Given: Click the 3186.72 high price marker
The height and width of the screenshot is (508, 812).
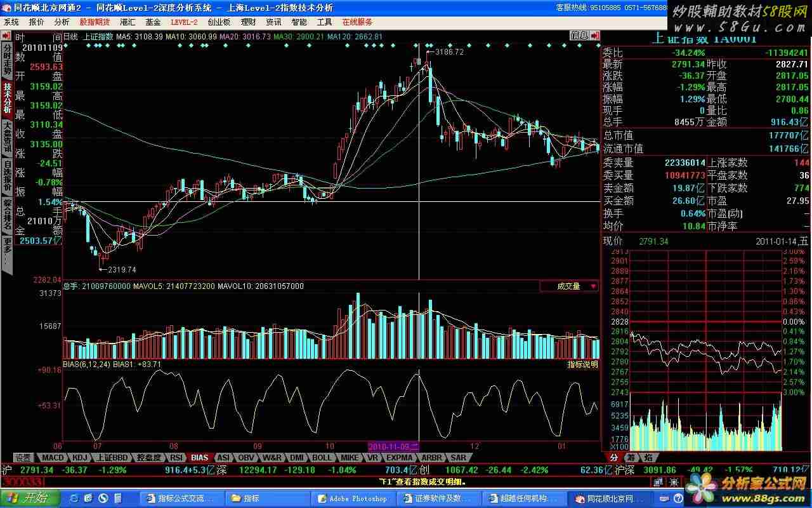Looking at the screenshot, I should 448,52.
